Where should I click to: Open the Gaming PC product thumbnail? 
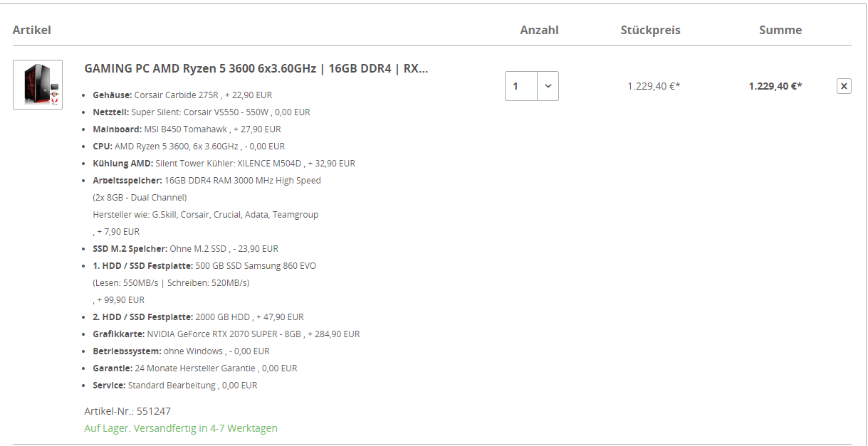pos(38,85)
